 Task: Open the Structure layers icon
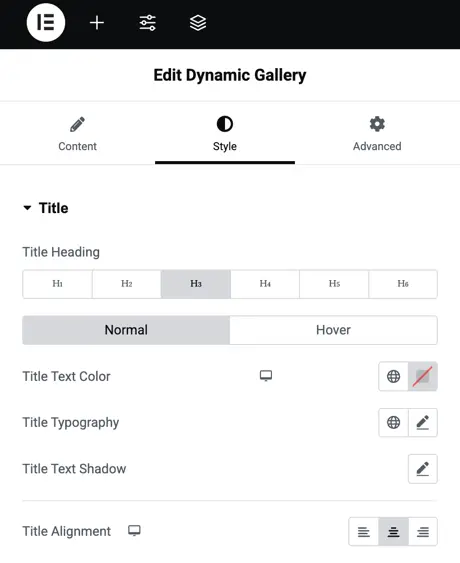(198, 23)
